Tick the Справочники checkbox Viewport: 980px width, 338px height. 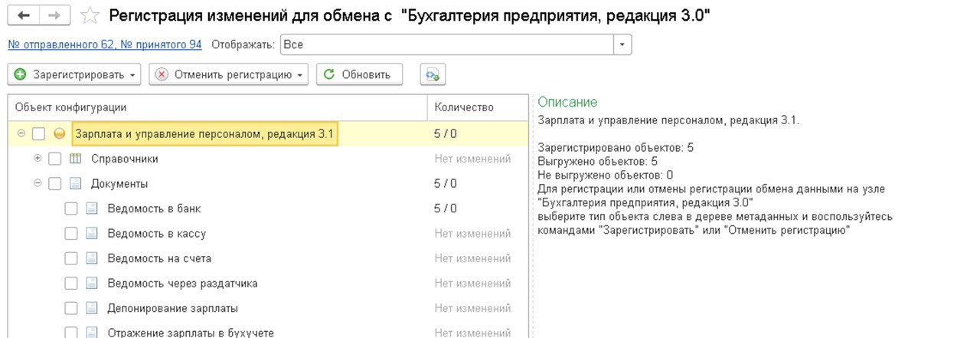point(54,159)
